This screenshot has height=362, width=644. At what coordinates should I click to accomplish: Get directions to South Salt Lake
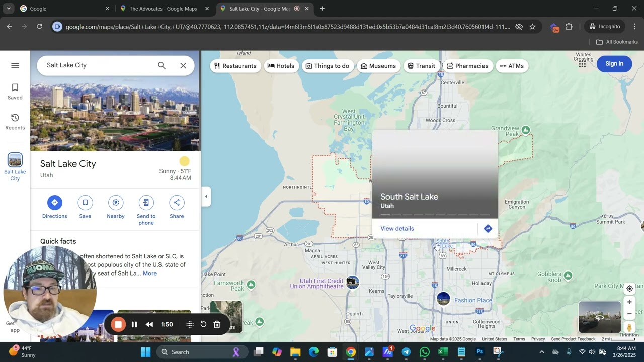[488, 229]
